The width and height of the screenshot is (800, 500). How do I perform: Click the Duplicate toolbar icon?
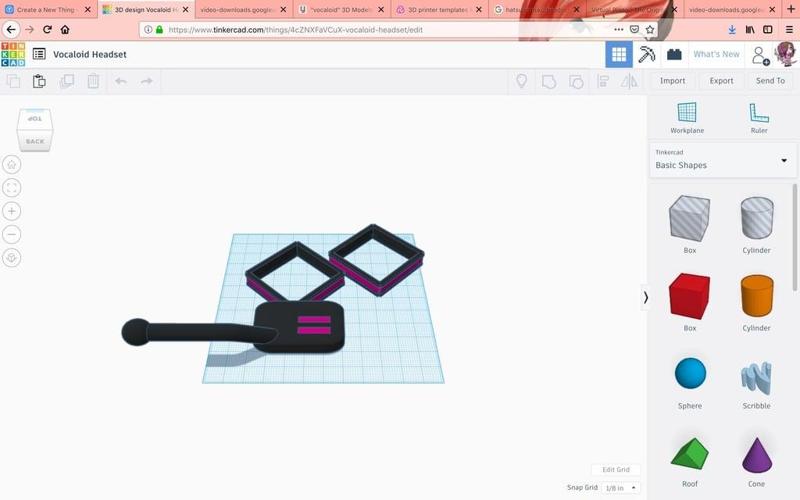tap(67, 81)
